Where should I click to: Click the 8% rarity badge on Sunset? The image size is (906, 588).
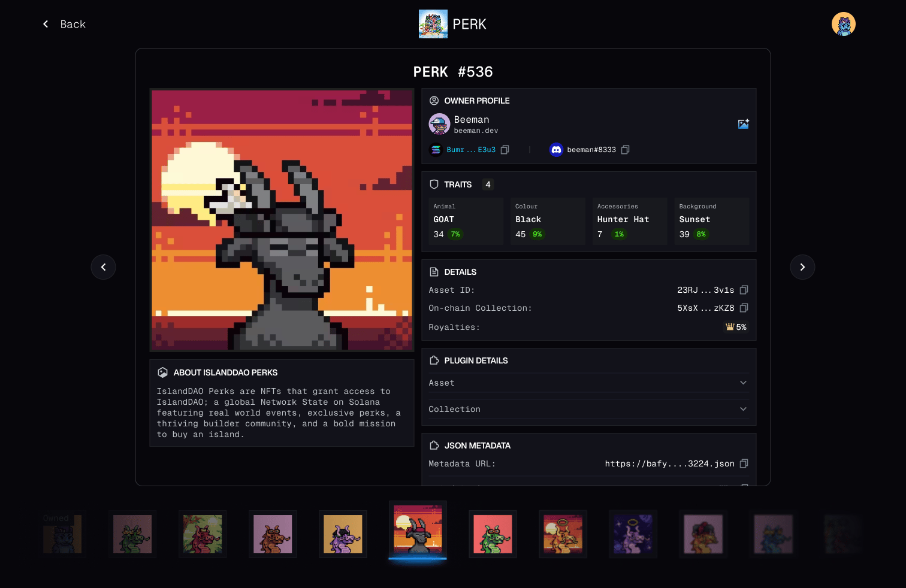[701, 234]
